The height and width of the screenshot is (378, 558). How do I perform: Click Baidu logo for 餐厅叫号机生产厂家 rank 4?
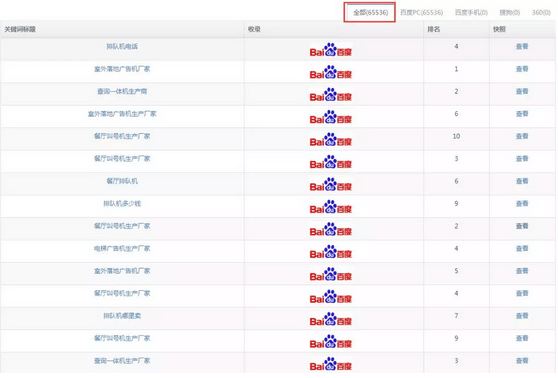click(x=331, y=296)
